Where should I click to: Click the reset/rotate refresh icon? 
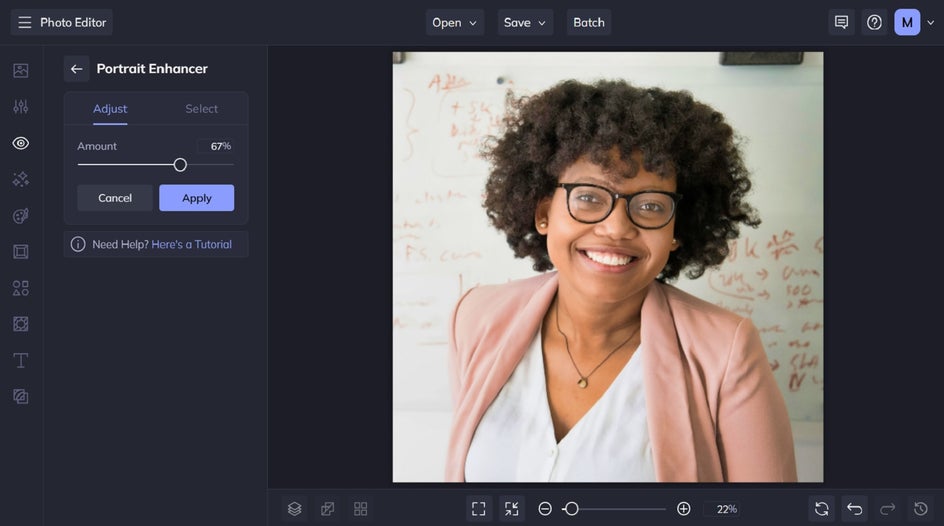tap(821, 509)
